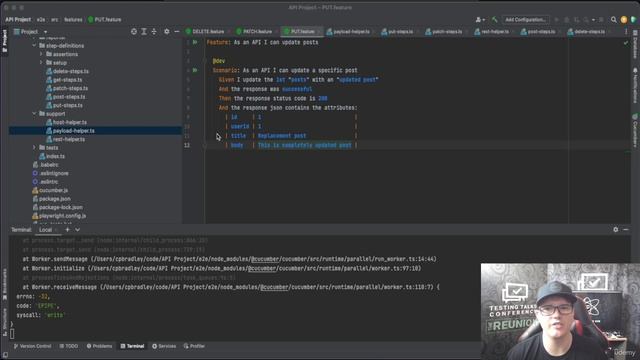This screenshot has height=360, width=640.
Task: Open get-steps.ts in the project tree
Action: coord(64,80)
